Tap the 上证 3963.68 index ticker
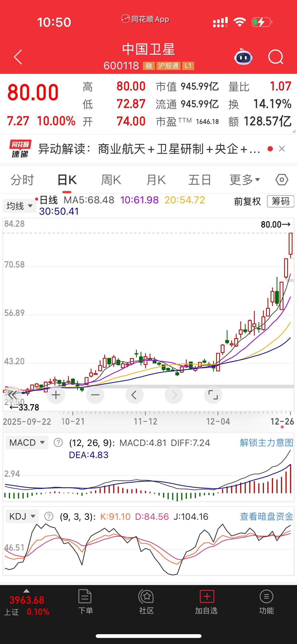 (x=27, y=605)
